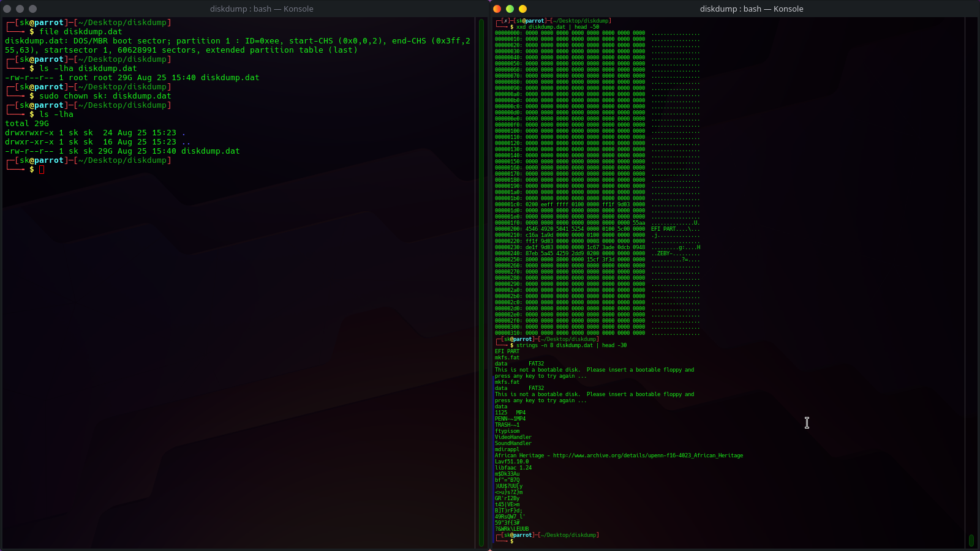The height and width of the screenshot is (551, 980).
Task: Click the 'm$Dk33Au' output line
Action: coord(507,474)
